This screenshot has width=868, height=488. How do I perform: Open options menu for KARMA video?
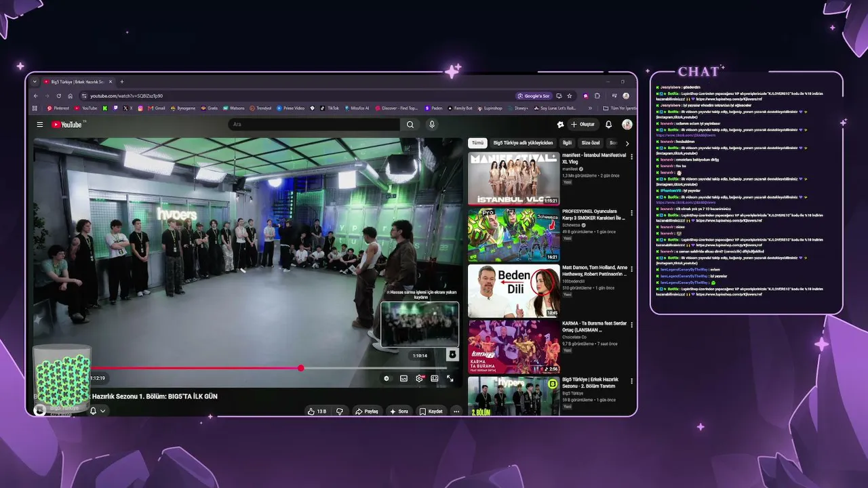[x=632, y=325]
